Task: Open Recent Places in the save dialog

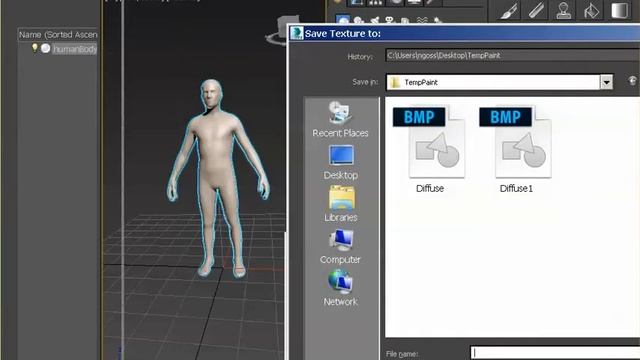Action: pos(340,119)
